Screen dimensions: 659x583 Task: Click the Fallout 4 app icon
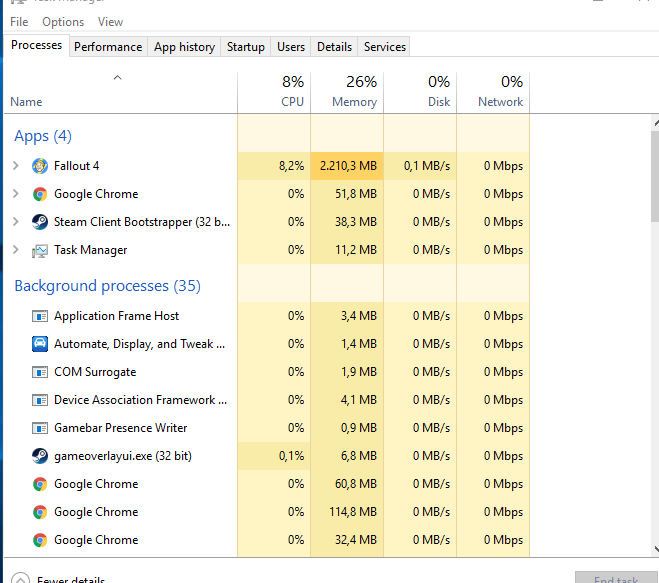click(40, 166)
